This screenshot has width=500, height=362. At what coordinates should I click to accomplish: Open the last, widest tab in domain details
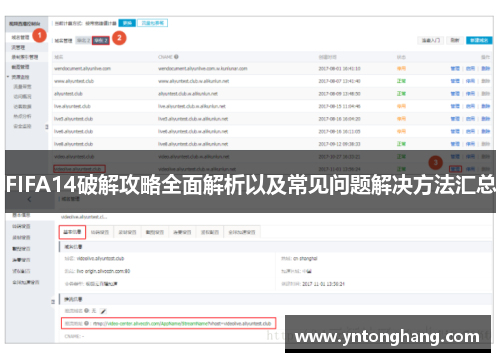click(x=242, y=232)
